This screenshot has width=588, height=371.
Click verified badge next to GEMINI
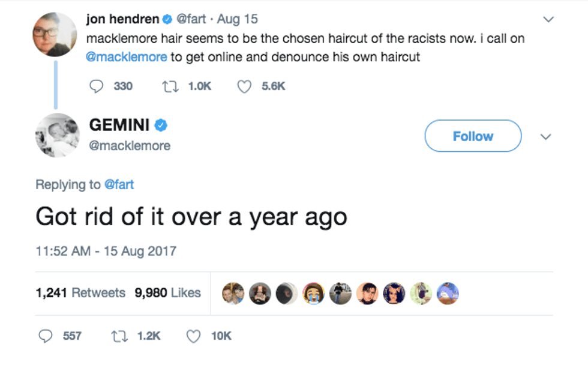(161, 125)
